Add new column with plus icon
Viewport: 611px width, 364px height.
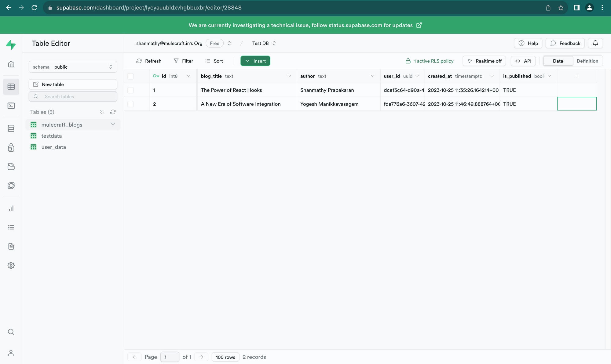[x=577, y=76]
